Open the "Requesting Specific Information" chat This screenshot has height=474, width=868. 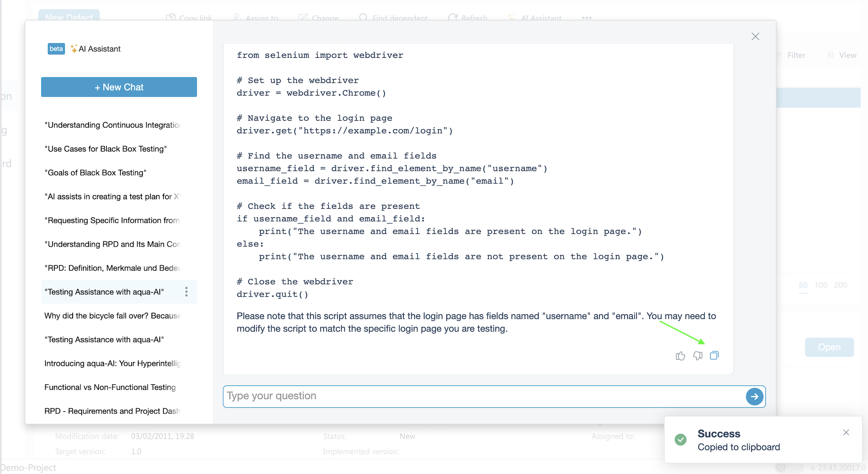click(x=112, y=220)
